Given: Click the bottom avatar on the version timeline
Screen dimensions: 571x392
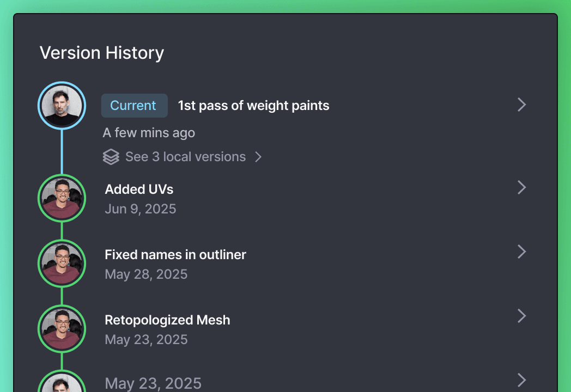Looking at the screenshot, I should click(x=62, y=384).
